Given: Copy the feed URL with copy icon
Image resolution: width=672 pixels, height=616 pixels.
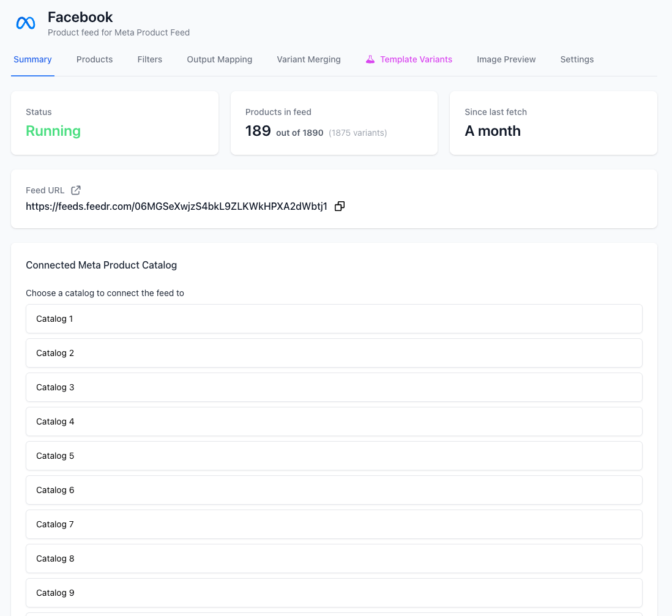Looking at the screenshot, I should click(340, 207).
